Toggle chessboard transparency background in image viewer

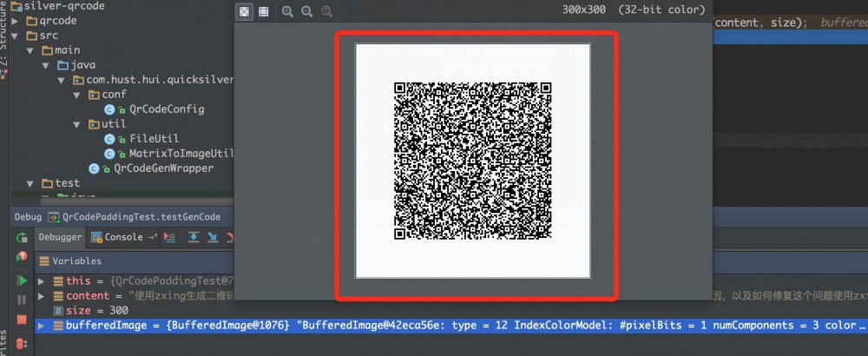(x=244, y=11)
